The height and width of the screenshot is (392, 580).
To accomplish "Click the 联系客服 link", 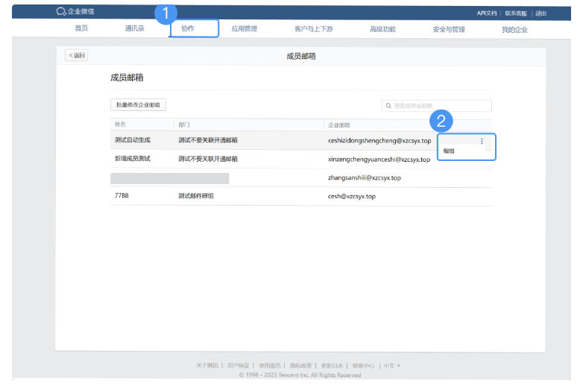I will pos(516,13).
